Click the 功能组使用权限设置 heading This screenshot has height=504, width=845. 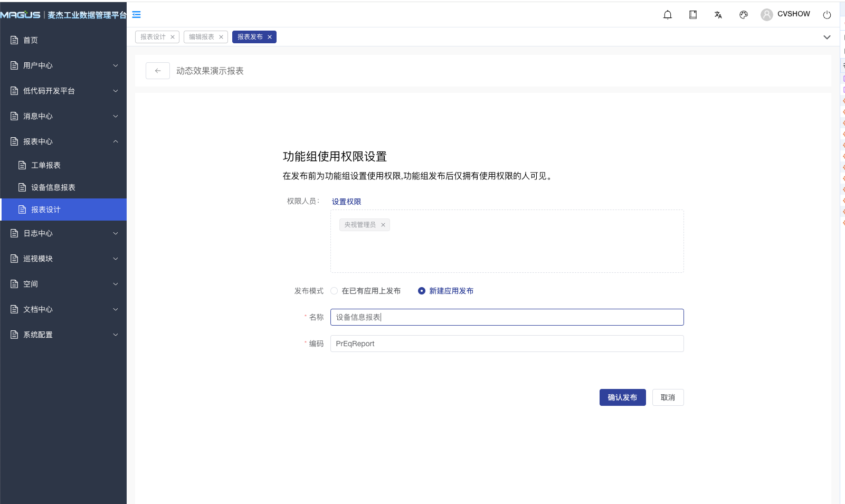[335, 157]
